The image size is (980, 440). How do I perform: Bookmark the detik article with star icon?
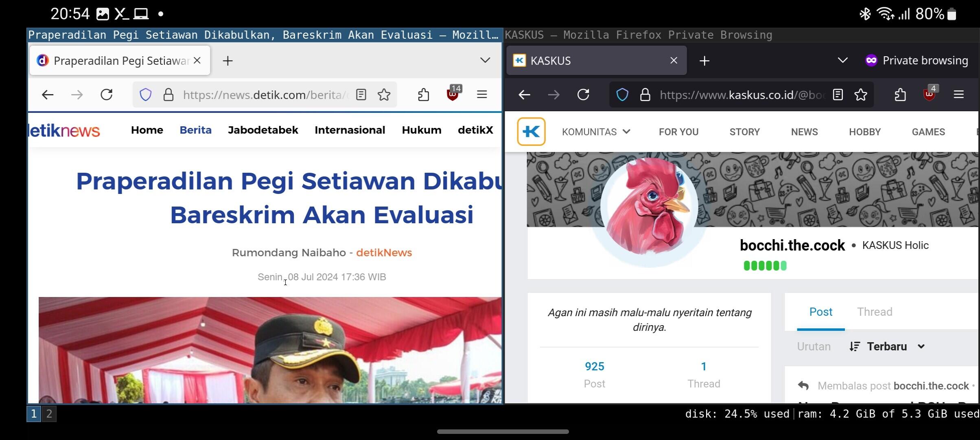[x=384, y=95]
